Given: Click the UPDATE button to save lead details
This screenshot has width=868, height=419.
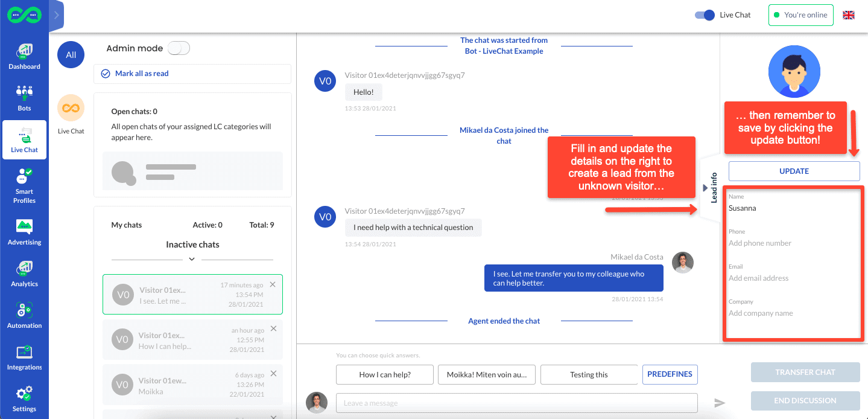Looking at the screenshot, I should tap(793, 171).
